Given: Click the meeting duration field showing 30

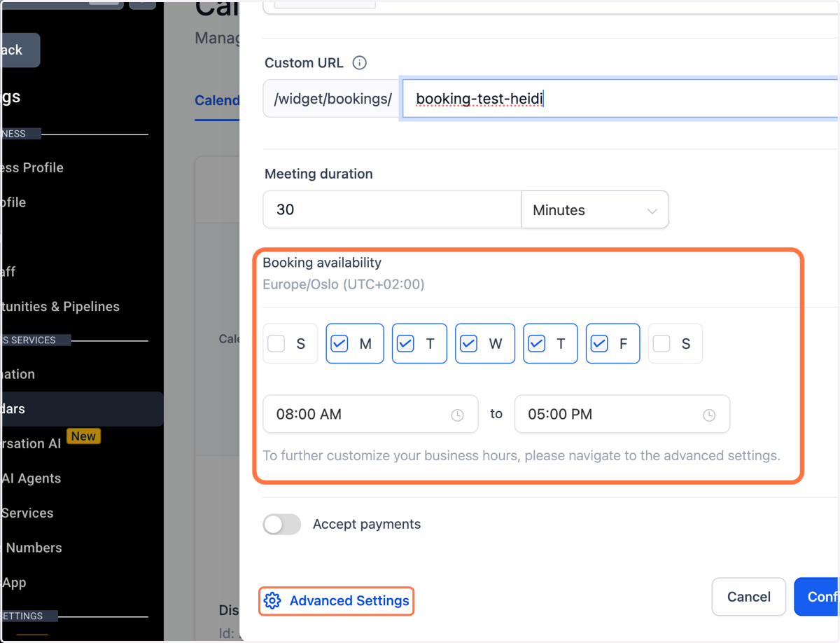Looking at the screenshot, I should tap(392, 209).
